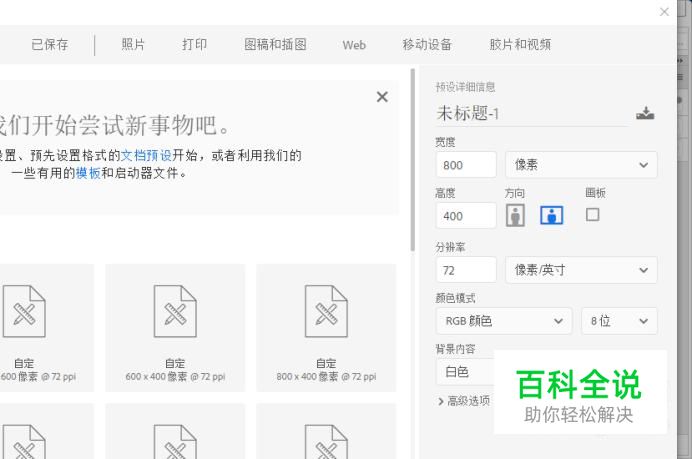Save the document preset icon

click(645, 113)
